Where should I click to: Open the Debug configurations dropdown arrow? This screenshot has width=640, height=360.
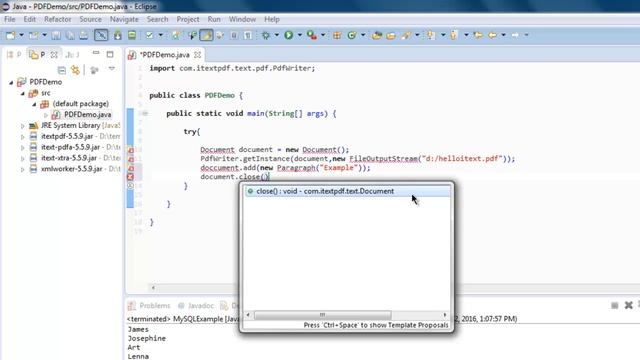click(x=276, y=36)
